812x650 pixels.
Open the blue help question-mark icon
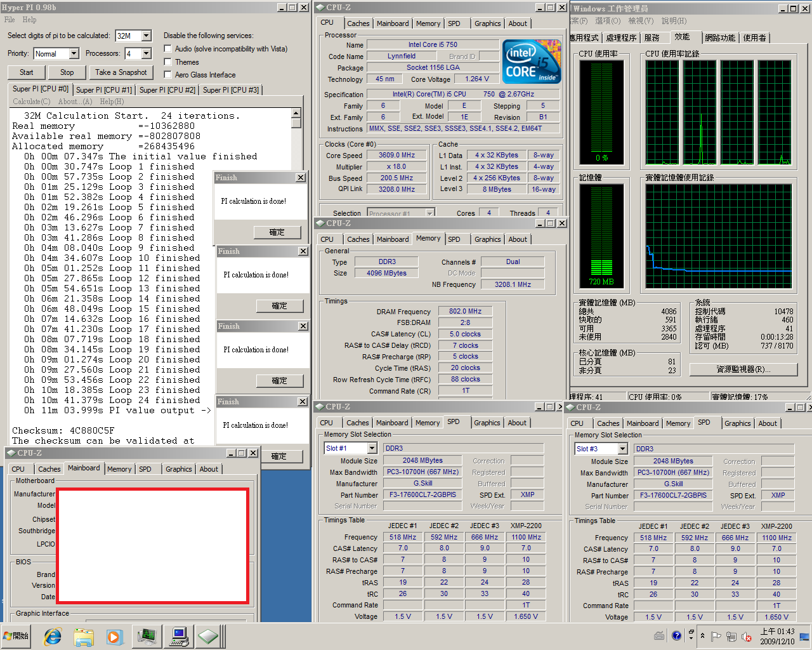(677, 635)
